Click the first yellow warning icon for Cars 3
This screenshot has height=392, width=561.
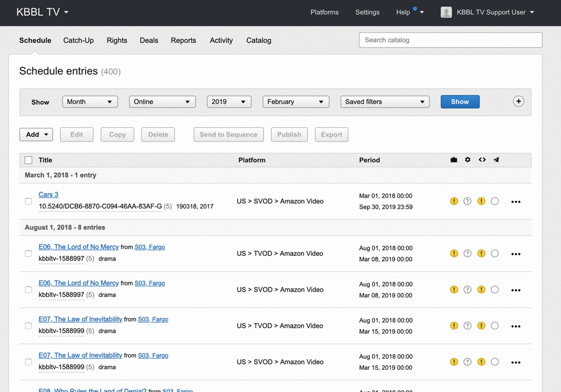454,201
